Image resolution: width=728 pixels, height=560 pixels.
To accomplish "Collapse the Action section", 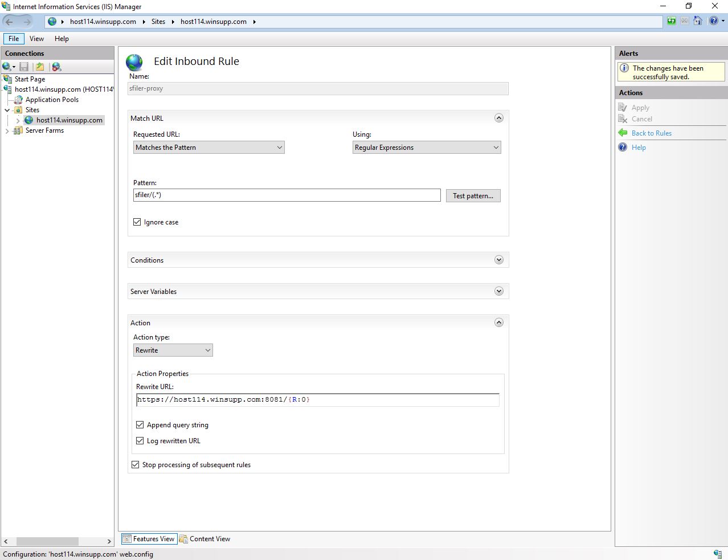I will point(499,322).
